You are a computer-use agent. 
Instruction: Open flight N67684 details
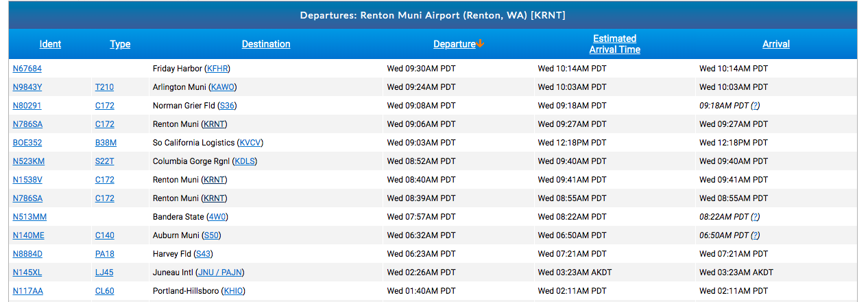(x=27, y=69)
